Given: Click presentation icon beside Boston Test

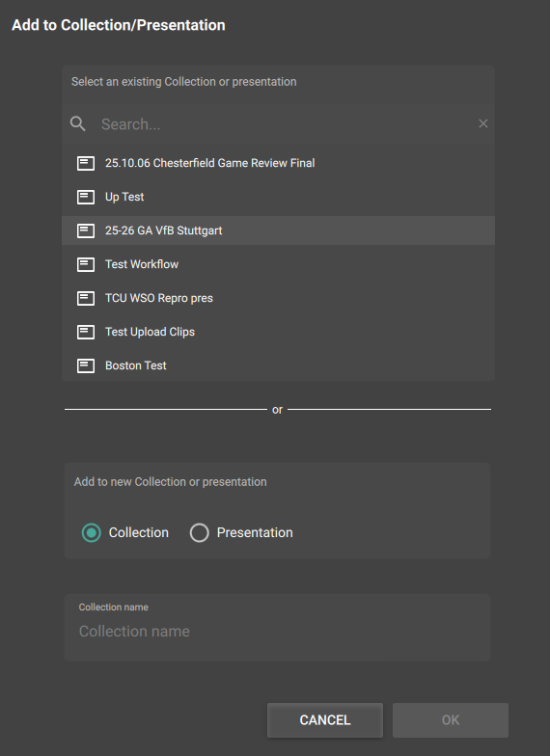Looking at the screenshot, I should pos(86,365).
